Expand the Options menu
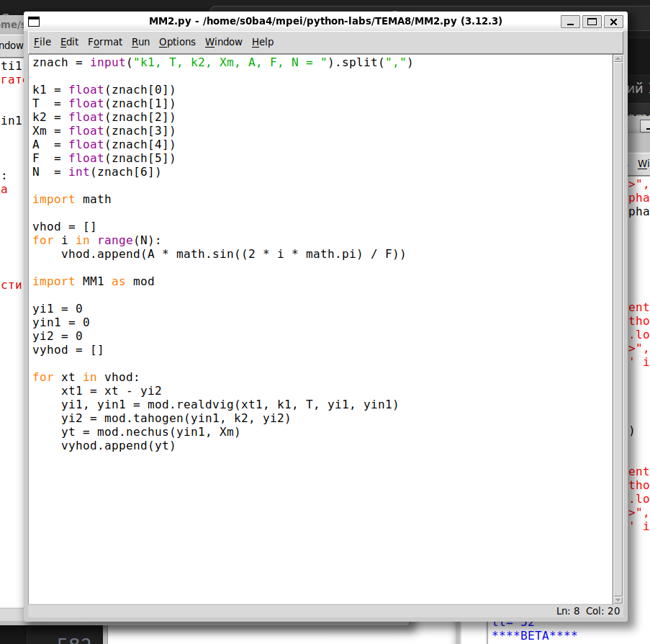Image resolution: width=650 pixels, height=644 pixels. tap(177, 42)
